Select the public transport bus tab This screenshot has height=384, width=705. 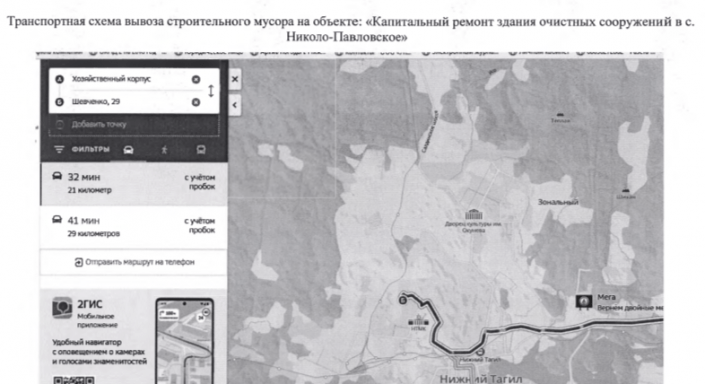201,150
